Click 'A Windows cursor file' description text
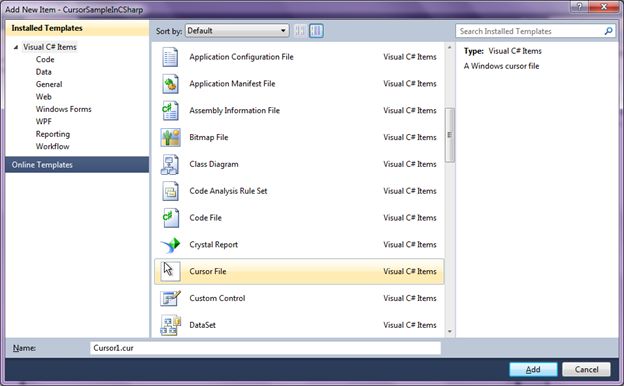 (x=501, y=66)
